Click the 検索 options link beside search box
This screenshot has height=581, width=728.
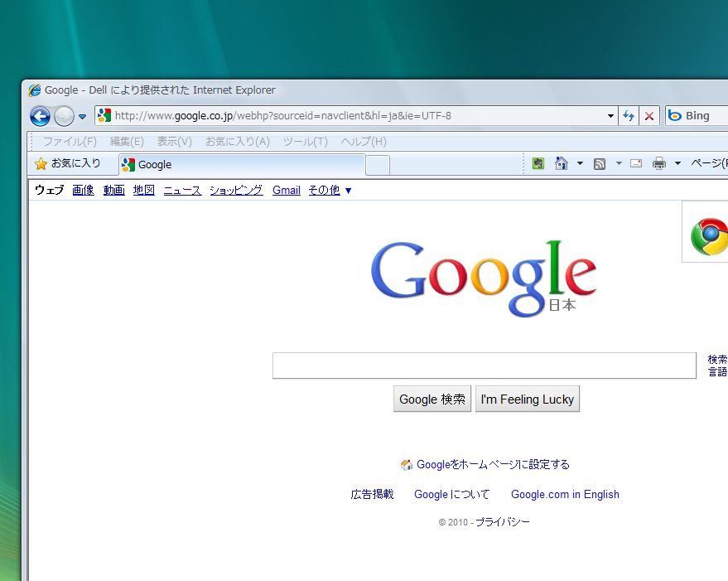[717, 359]
